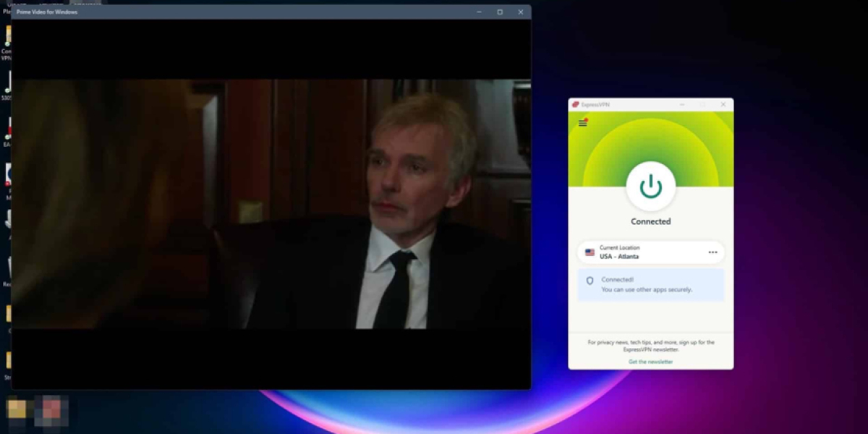Screen dimensions: 868x434
Task: Minimize the ExpressVPN window
Action: click(x=681, y=105)
